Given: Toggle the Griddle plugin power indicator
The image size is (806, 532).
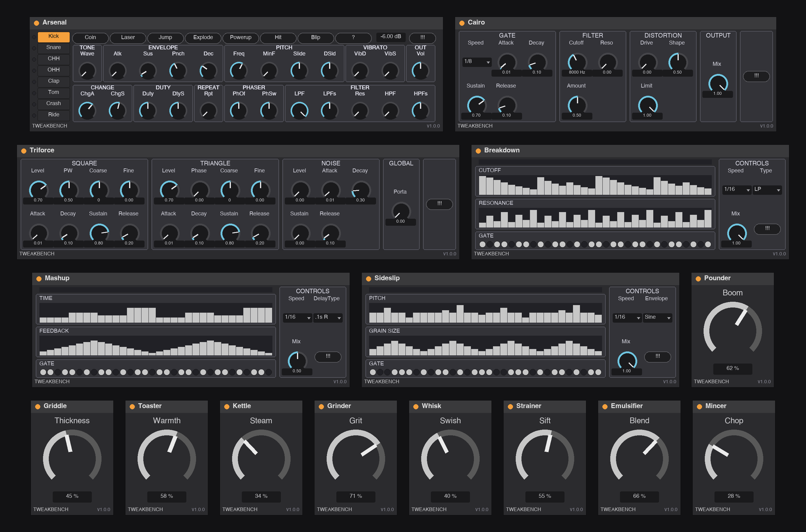Looking at the screenshot, I should click(38, 407).
